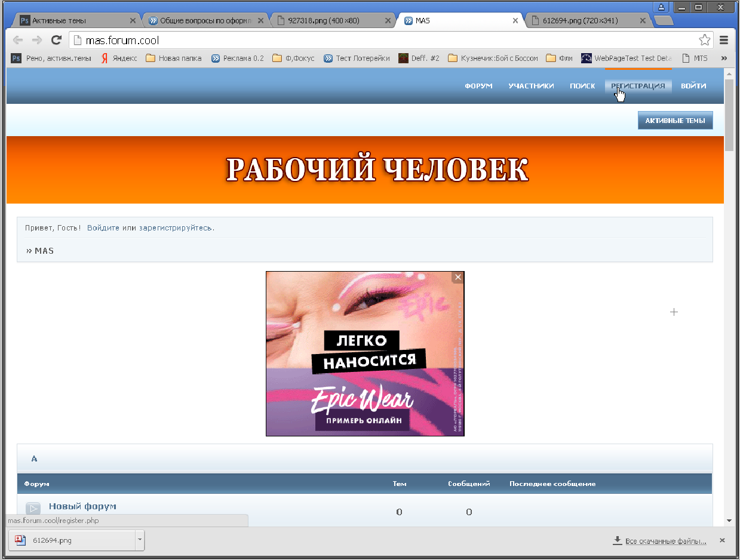Open the WebPageTest Test Deta bookmark
This screenshot has height=560, width=740.
(627, 58)
